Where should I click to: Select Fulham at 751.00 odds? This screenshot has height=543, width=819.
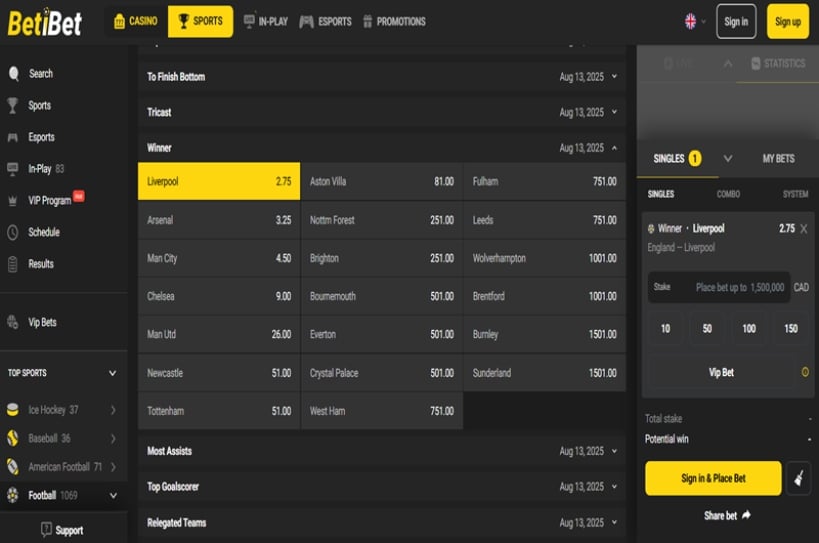545,181
